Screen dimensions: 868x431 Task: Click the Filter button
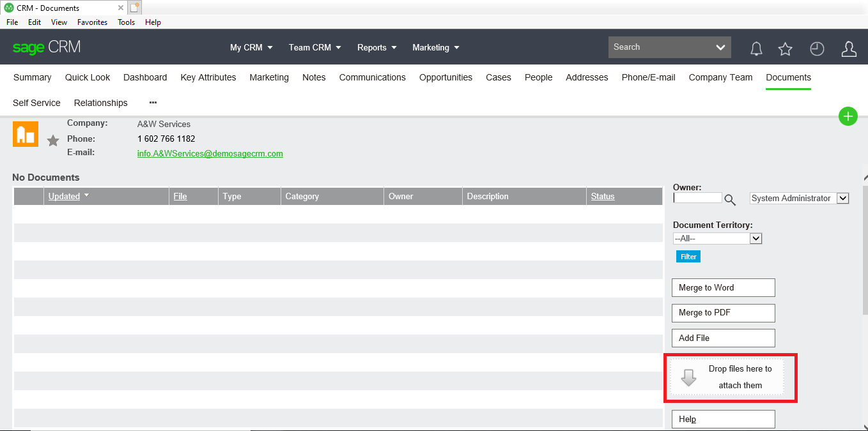[688, 257]
